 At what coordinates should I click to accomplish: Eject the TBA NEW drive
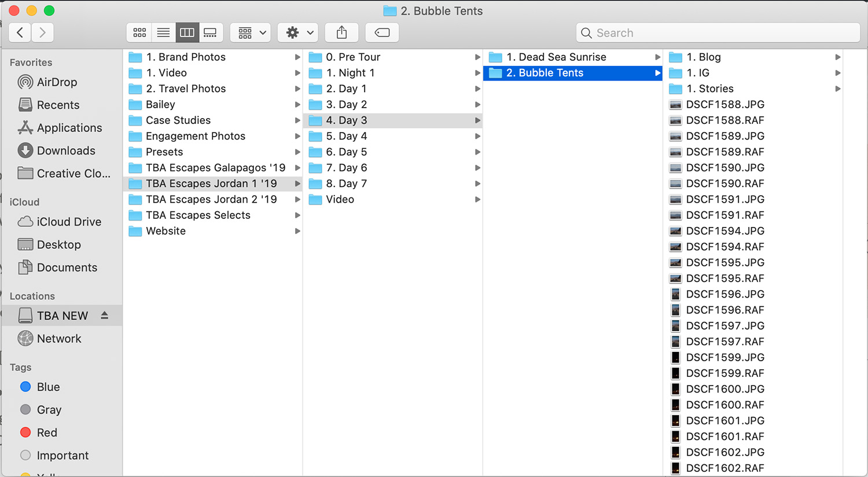[104, 315]
